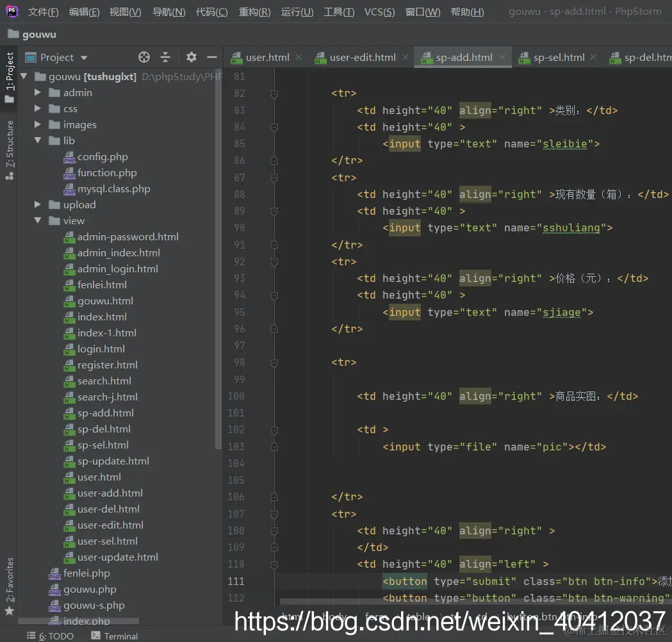Viewport: 672px width, 642px height.
Task: Open the 文件(F) menu
Action: click(x=44, y=12)
